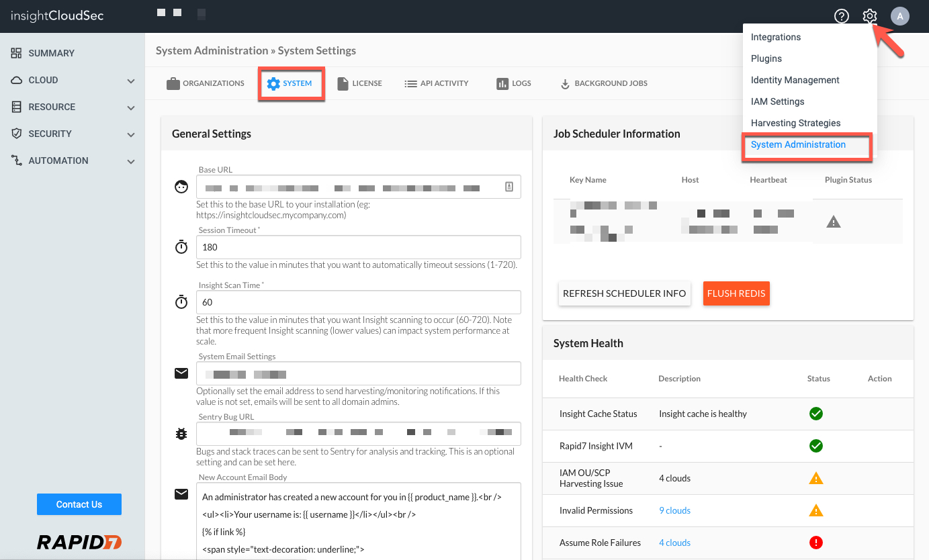Open Identity Management from the menu

[795, 80]
